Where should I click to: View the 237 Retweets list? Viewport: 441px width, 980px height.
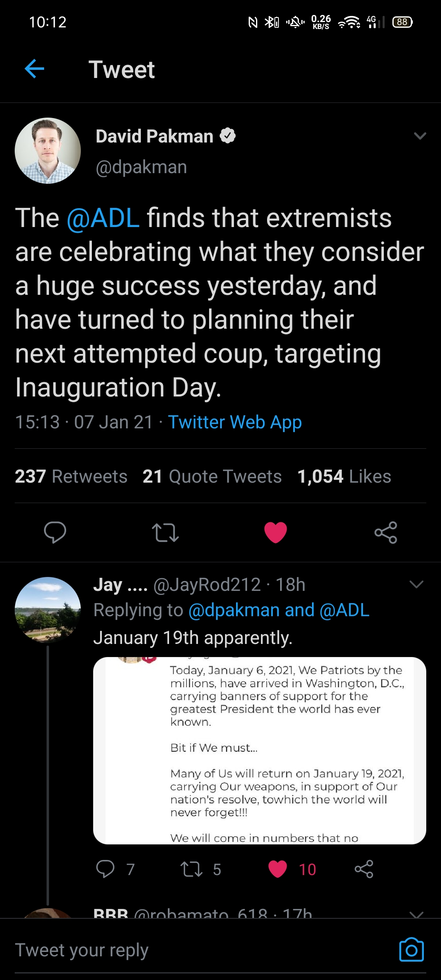pos(71,477)
